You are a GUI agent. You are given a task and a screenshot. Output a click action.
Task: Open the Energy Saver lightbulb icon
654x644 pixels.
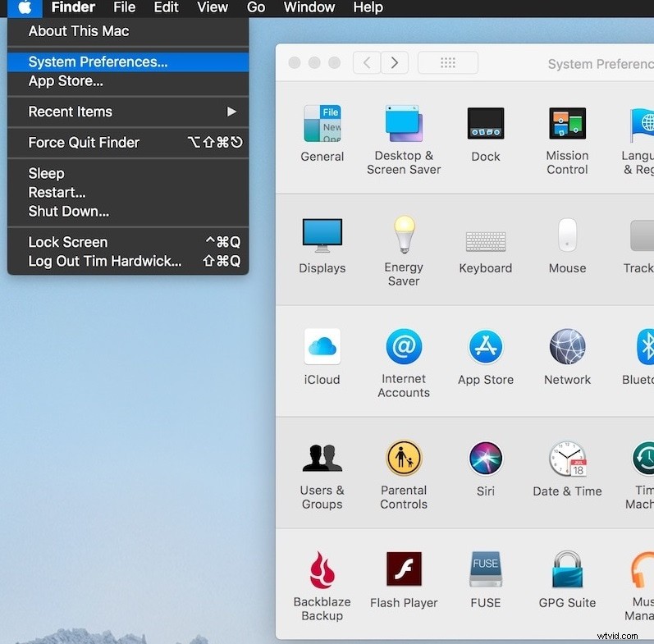[404, 234]
